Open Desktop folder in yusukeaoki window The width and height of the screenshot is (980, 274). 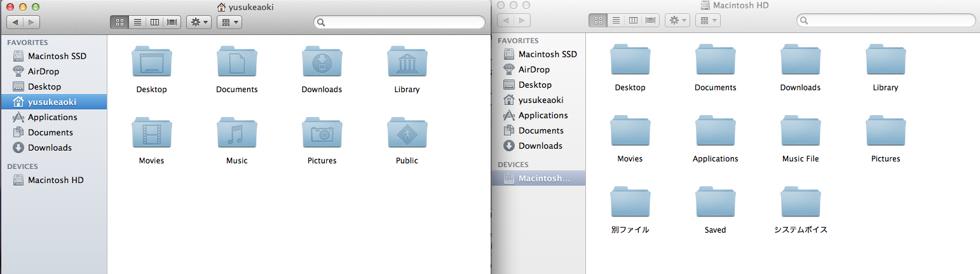click(x=151, y=62)
